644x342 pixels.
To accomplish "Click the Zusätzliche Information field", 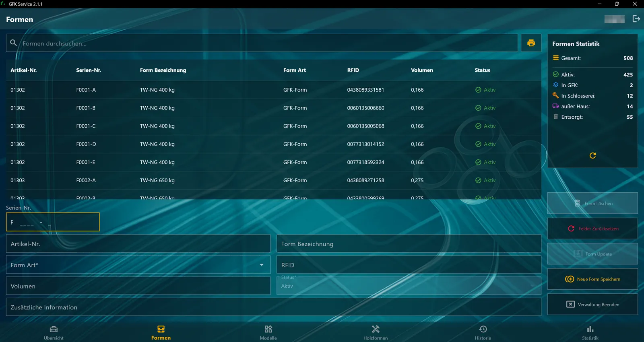I will (273, 307).
